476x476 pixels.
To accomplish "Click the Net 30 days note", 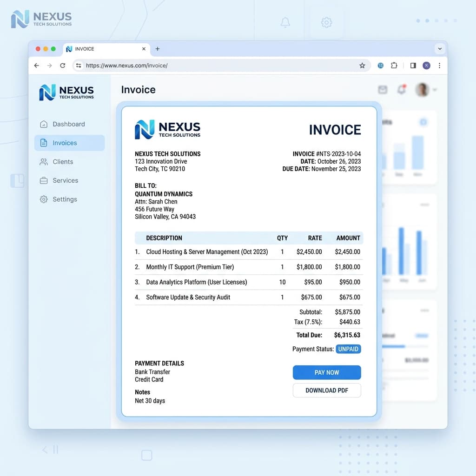I will tap(150, 401).
